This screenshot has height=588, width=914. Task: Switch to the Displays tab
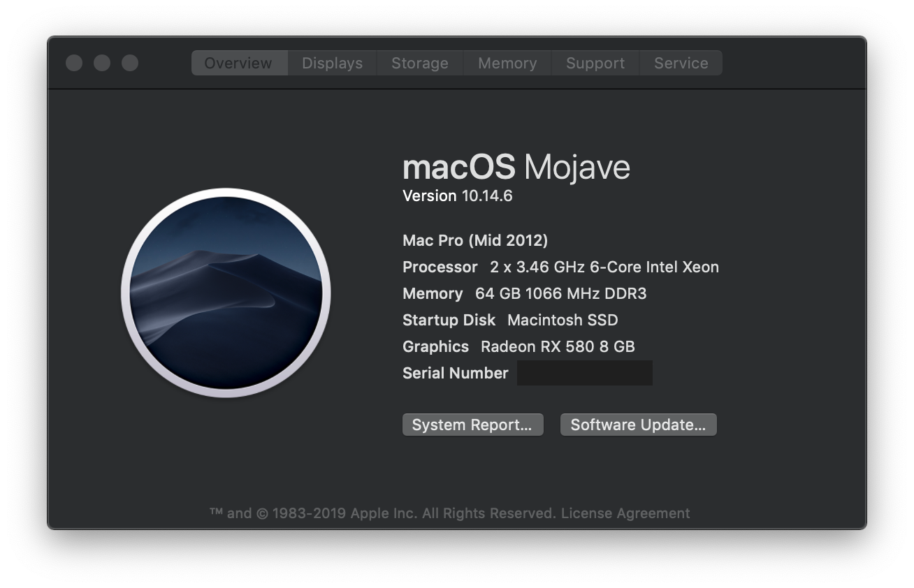[x=332, y=63]
